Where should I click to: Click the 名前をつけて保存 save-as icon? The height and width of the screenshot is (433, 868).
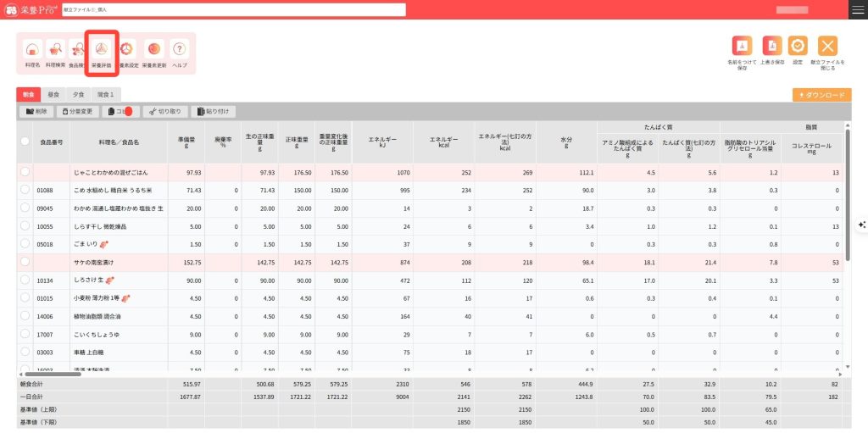tap(742, 47)
